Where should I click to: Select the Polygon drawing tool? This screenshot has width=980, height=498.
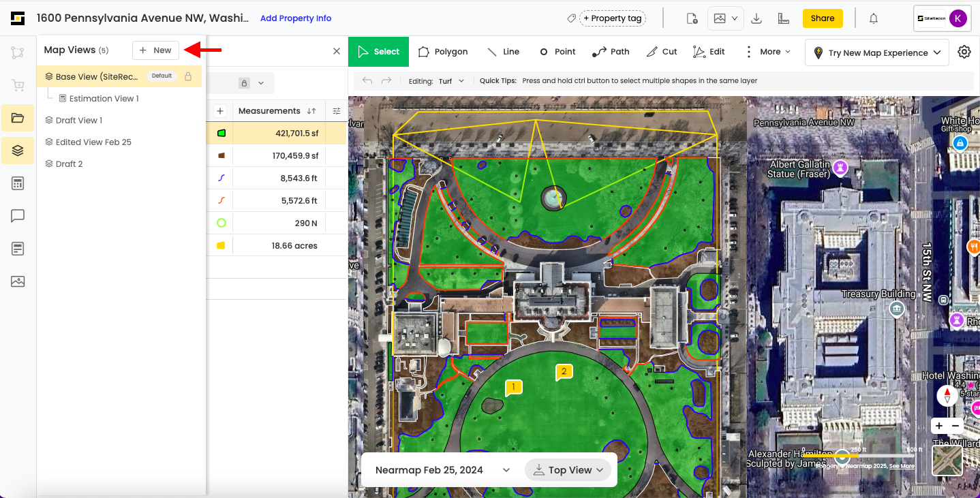(x=442, y=52)
